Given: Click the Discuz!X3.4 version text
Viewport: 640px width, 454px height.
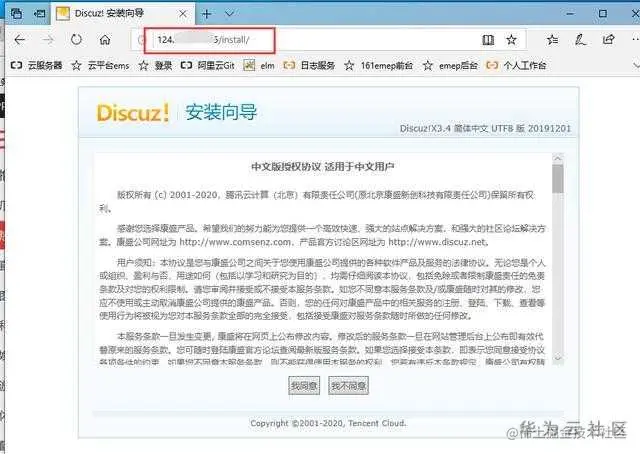Looking at the screenshot, I should pyautogui.click(x=485, y=129).
